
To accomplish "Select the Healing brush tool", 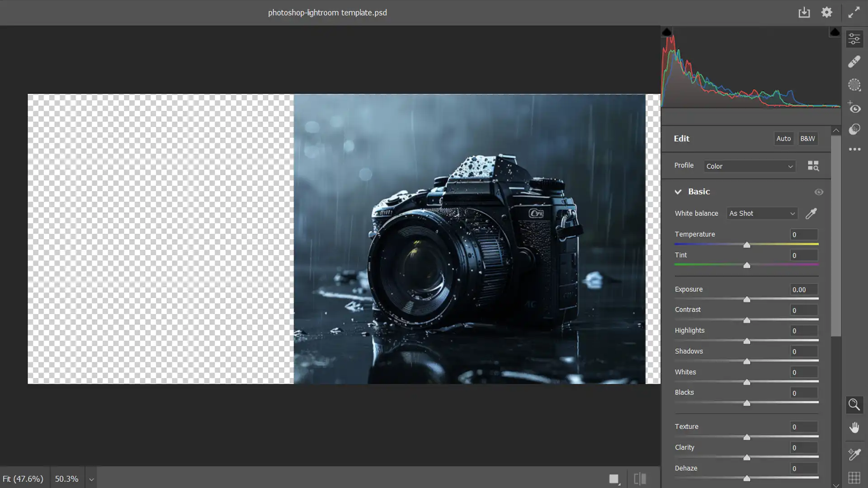I will point(854,61).
